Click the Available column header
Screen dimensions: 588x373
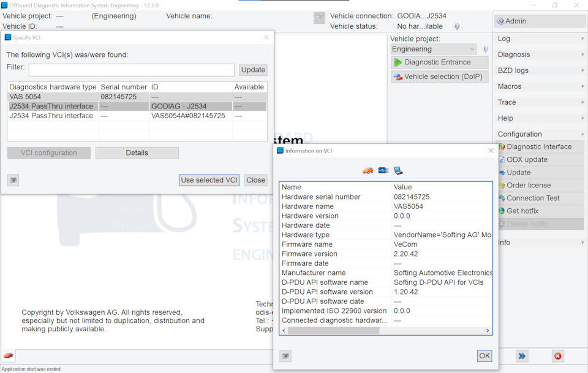[x=249, y=87]
